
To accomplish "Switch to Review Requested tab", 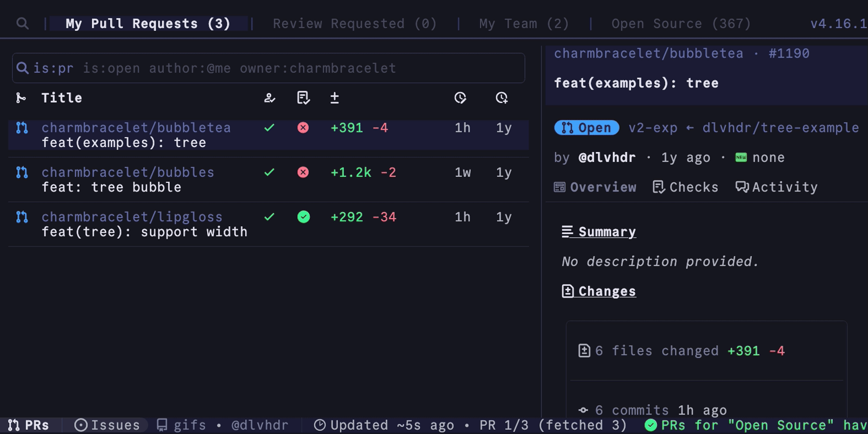I will [x=355, y=23].
